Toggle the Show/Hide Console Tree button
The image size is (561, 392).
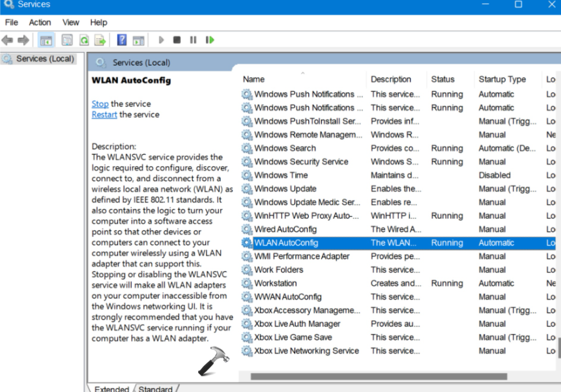[46, 40]
